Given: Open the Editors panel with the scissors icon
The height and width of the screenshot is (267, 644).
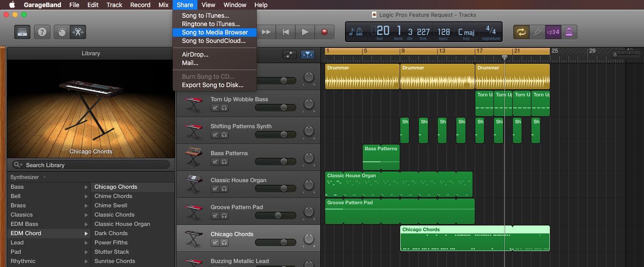Looking at the screenshot, I should 73,32.
